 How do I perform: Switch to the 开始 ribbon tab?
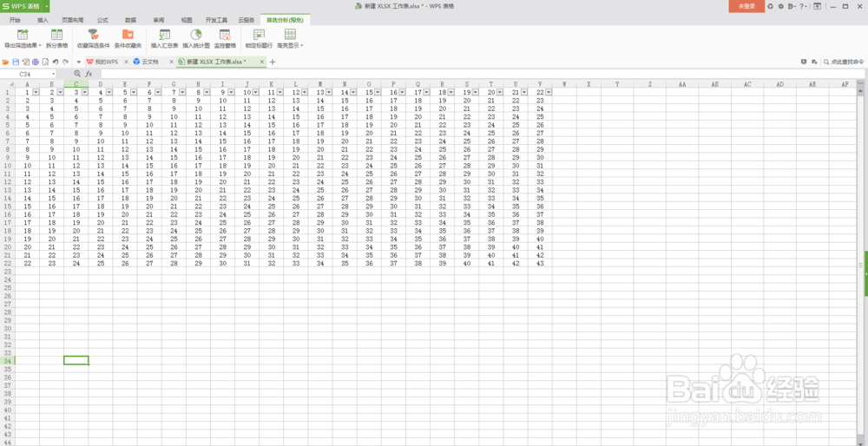click(15, 20)
